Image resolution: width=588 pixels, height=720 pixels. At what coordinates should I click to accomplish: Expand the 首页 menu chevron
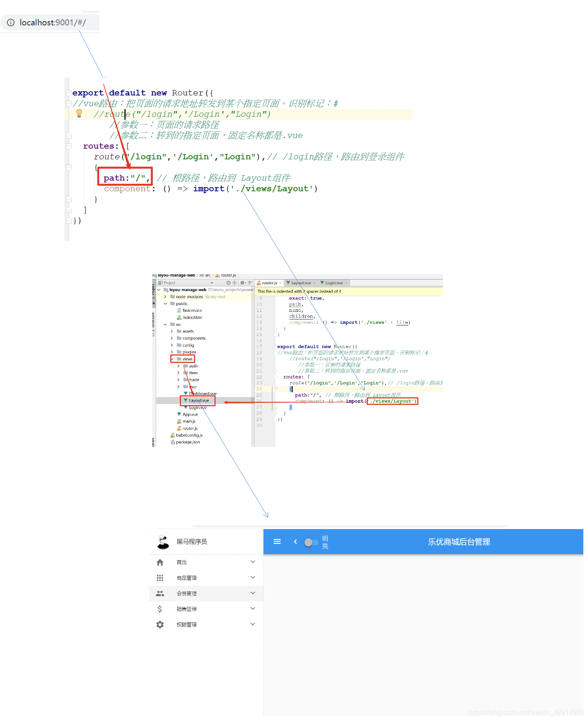(253, 562)
